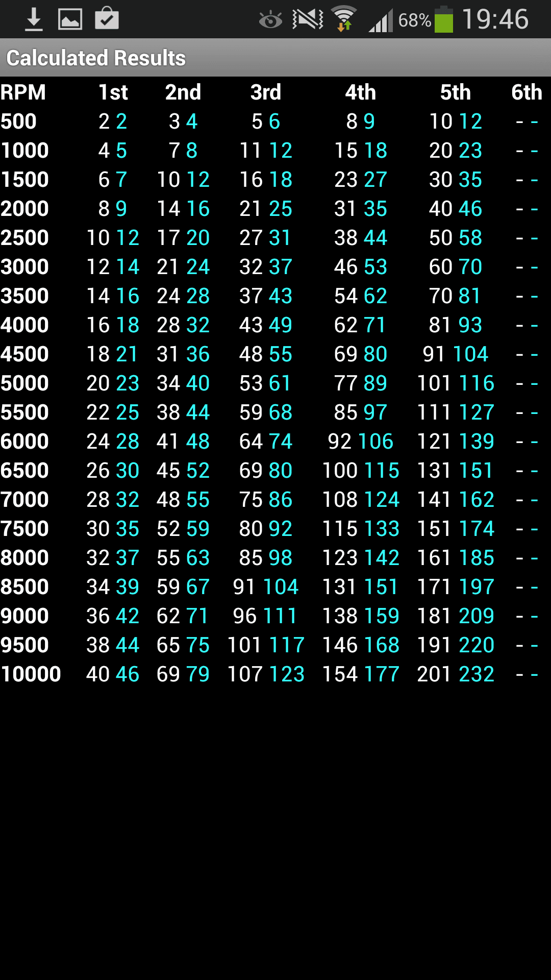Tap 4th gear value 123 142 at 8000 RPM
This screenshot has width=551, height=980.
(x=361, y=558)
